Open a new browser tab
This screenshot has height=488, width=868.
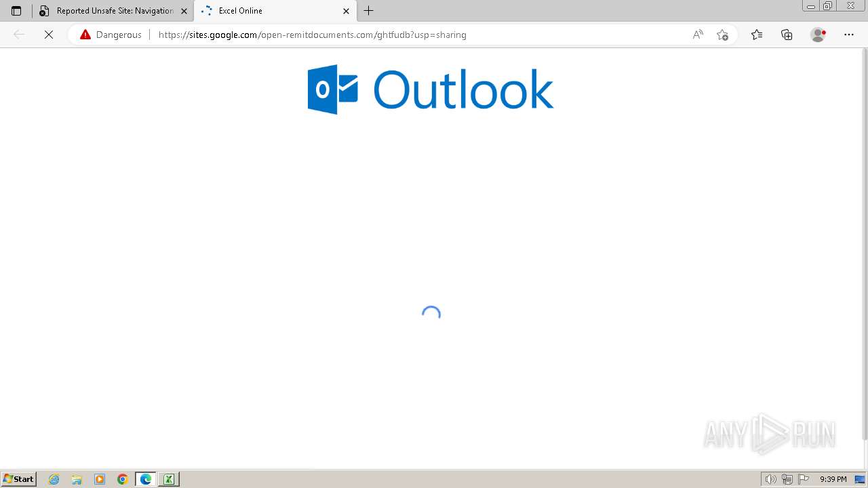[x=368, y=11]
